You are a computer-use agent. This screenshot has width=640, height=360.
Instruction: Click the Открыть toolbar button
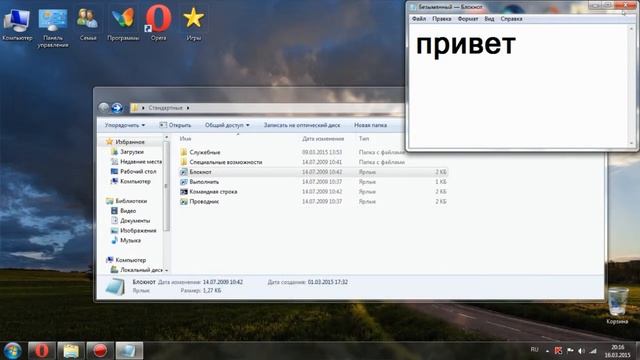(175, 125)
